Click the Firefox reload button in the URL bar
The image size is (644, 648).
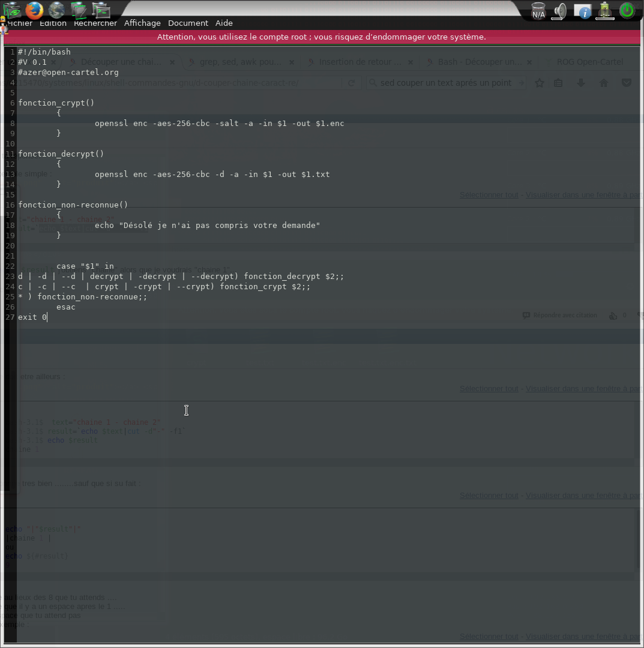coord(351,83)
